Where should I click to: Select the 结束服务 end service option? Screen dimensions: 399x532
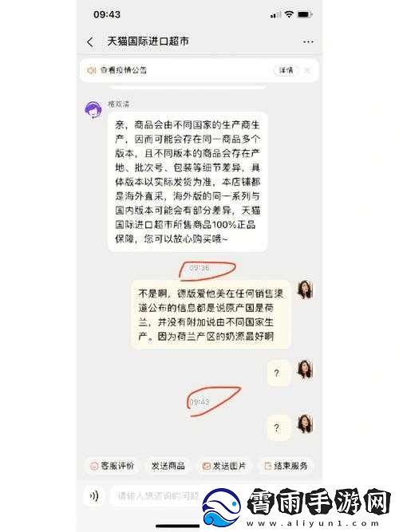pyautogui.click(x=286, y=466)
